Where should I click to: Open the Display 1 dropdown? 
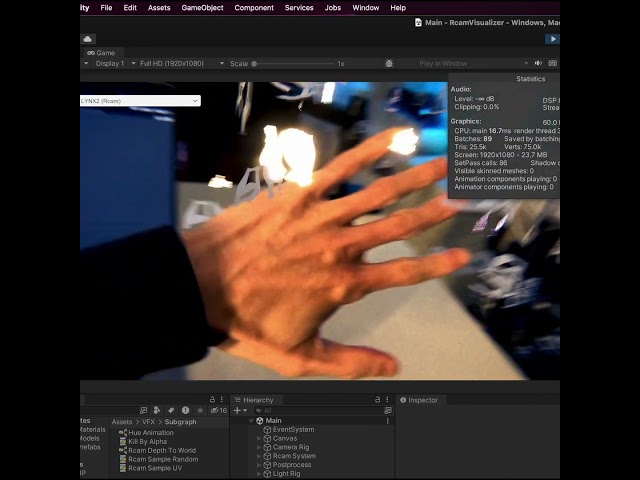pyautogui.click(x=115, y=63)
